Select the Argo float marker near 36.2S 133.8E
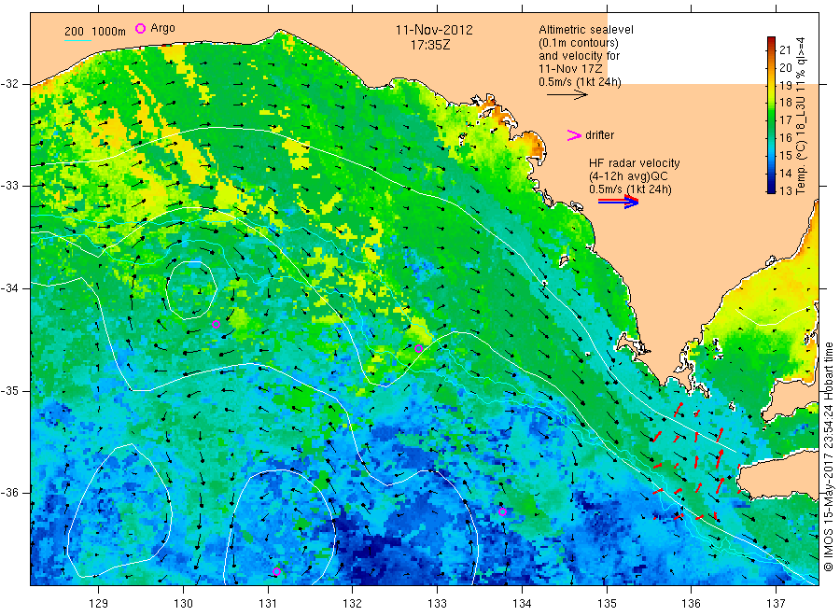 (x=502, y=512)
